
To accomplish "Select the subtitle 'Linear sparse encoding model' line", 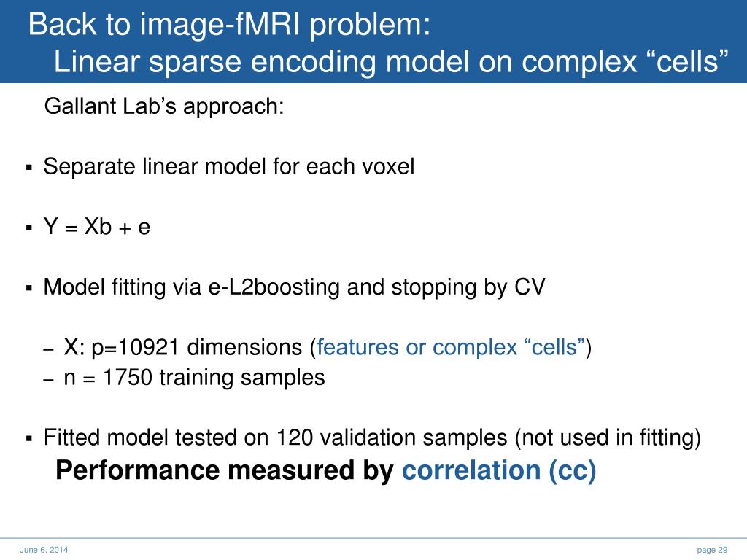I will [x=391, y=62].
